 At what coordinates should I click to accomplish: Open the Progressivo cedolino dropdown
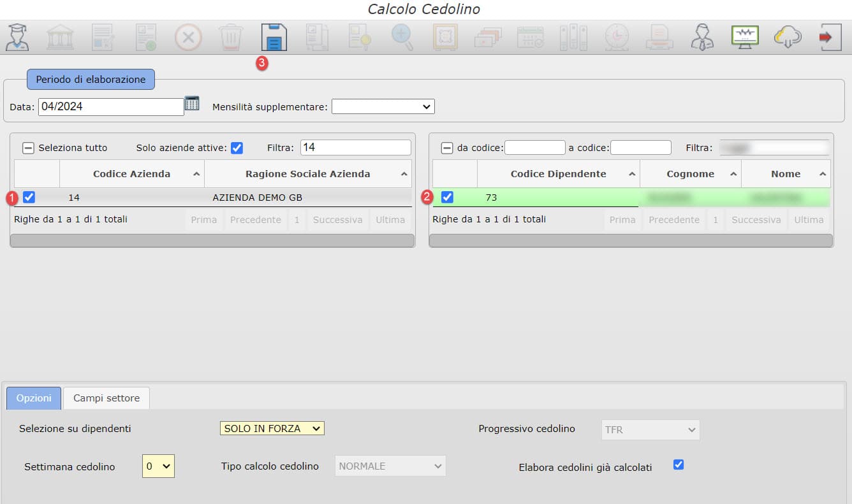coord(650,429)
